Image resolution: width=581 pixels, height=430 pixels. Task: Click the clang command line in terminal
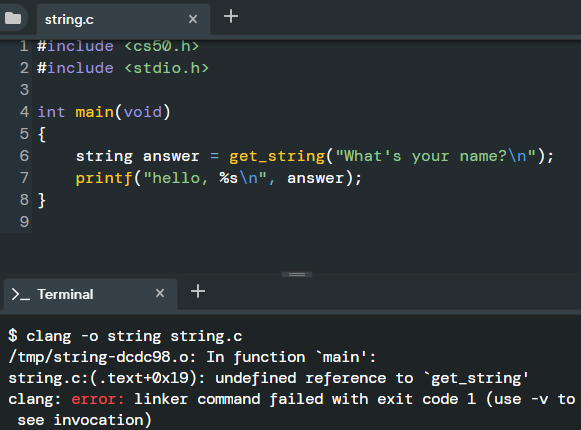click(x=125, y=336)
